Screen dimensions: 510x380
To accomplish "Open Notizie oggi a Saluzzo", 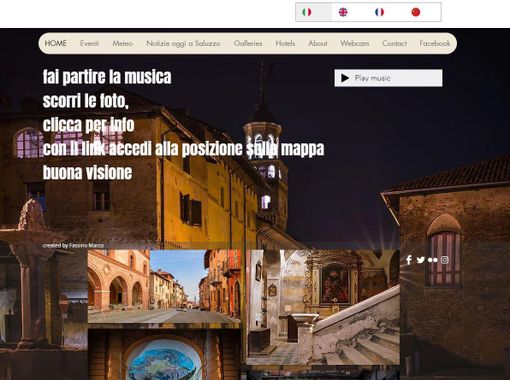I will [x=183, y=43].
